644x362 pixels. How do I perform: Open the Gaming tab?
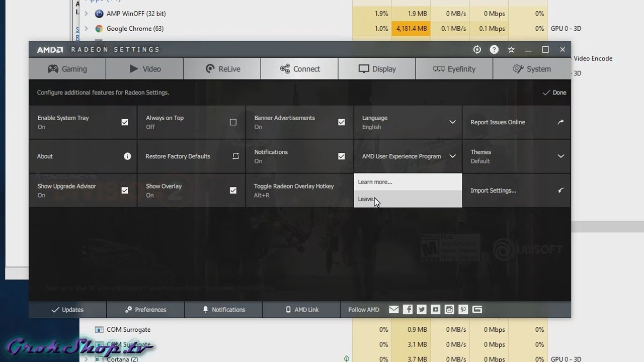(x=67, y=69)
